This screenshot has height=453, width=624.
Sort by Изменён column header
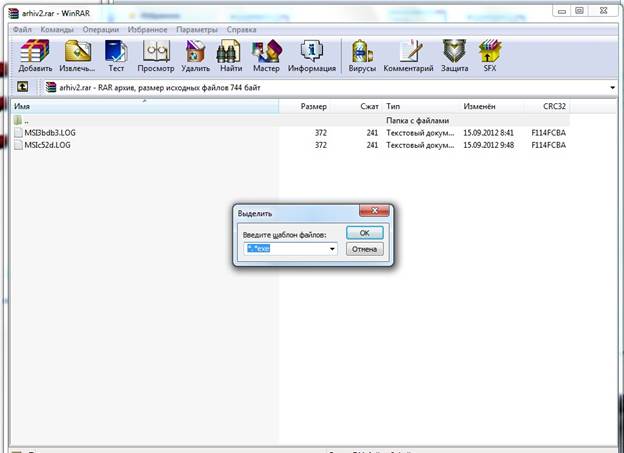[x=492, y=106]
